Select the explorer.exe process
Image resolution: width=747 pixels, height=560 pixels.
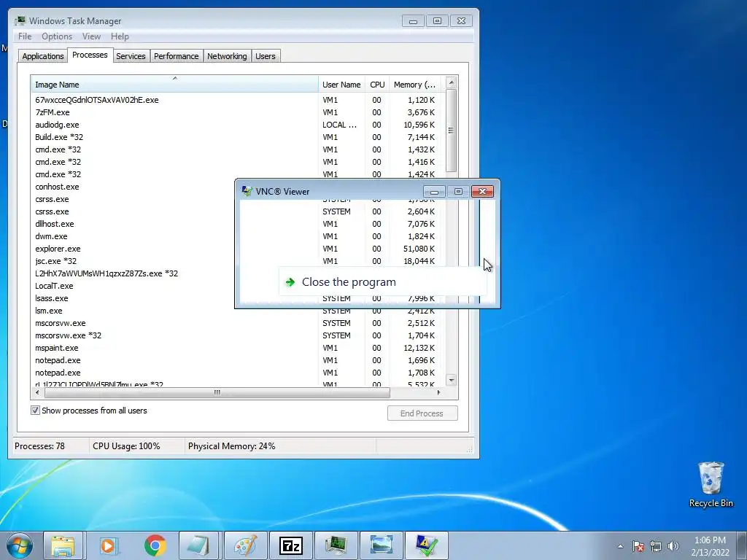(58, 249)
